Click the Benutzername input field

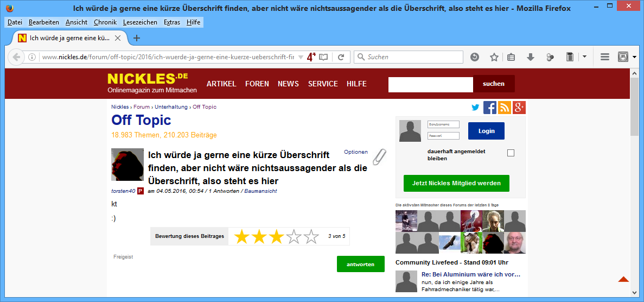[x=443, y=124]
